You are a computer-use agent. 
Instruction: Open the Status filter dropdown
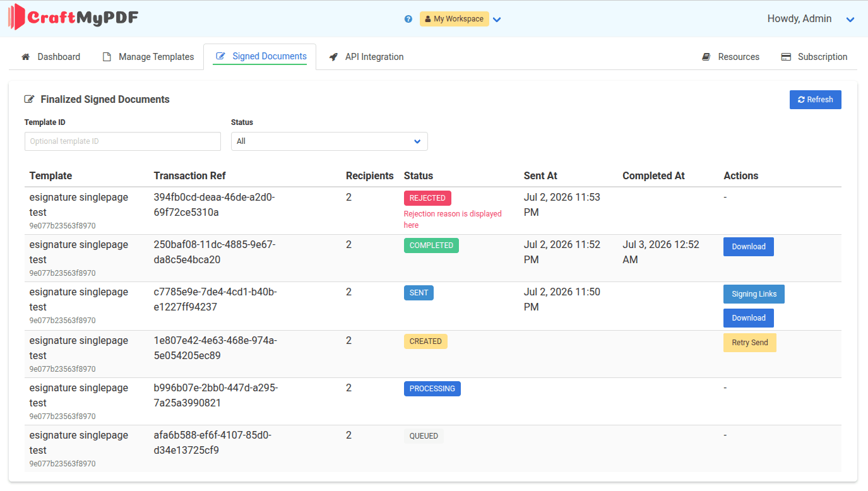[330, 141]
